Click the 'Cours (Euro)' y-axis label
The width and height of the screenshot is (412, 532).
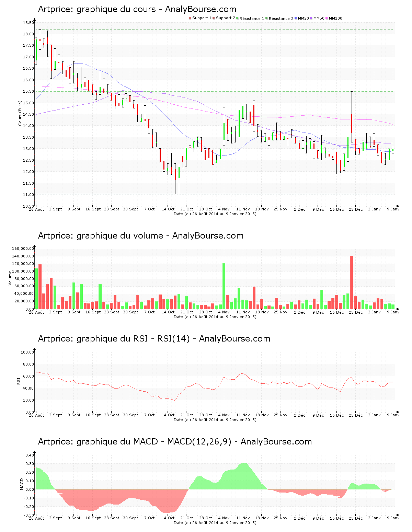tap(20, 113)
